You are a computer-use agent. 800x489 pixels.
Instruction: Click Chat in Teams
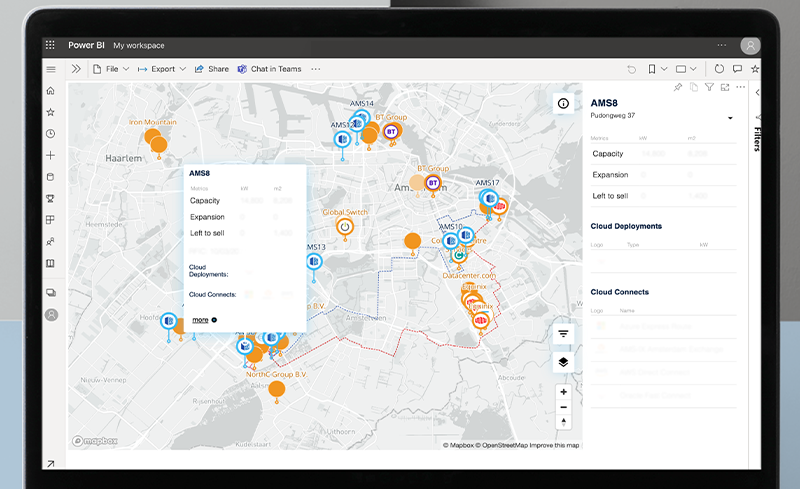click(x=269, y=69)
